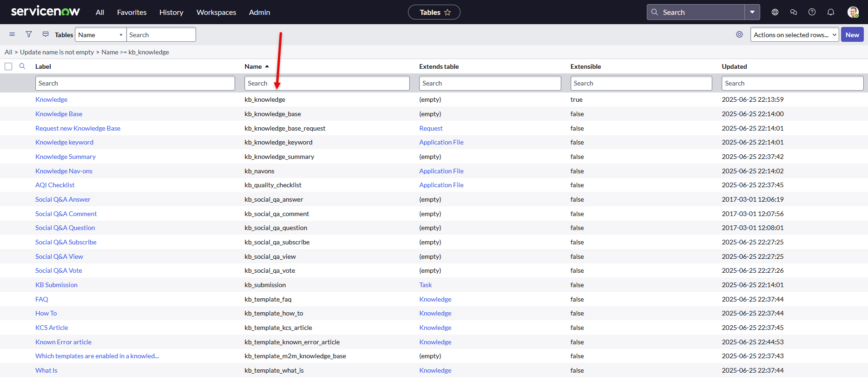This screenshot has width=868, height=381.
Task: Open the globe scope picker icon
Action: (775, 13)
